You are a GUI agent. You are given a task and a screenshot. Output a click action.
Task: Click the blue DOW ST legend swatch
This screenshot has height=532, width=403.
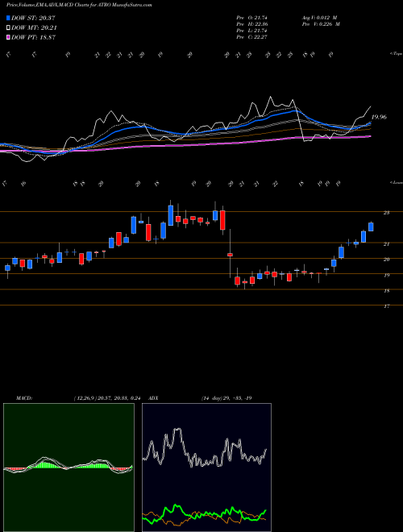(8, 18)
